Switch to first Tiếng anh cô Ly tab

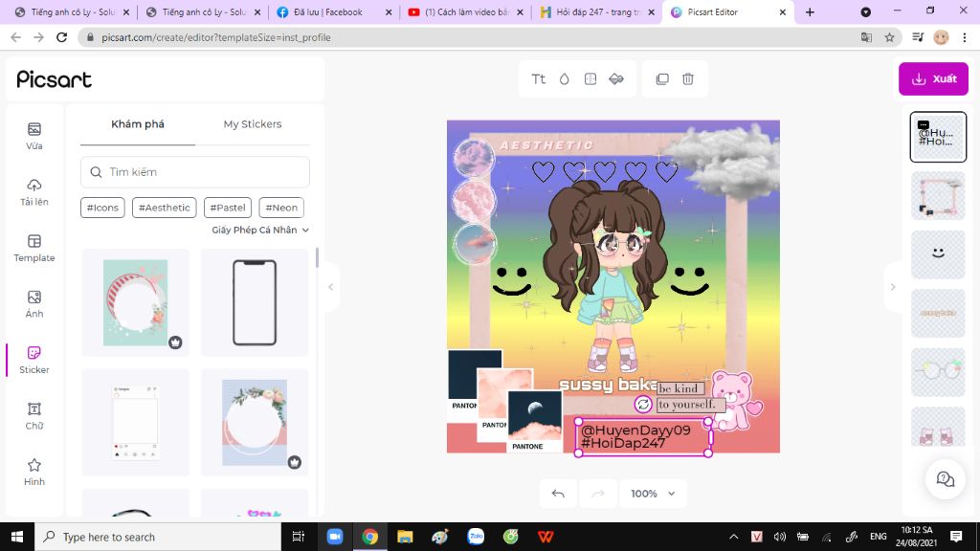pyautogui.click(x=72, y=11)
